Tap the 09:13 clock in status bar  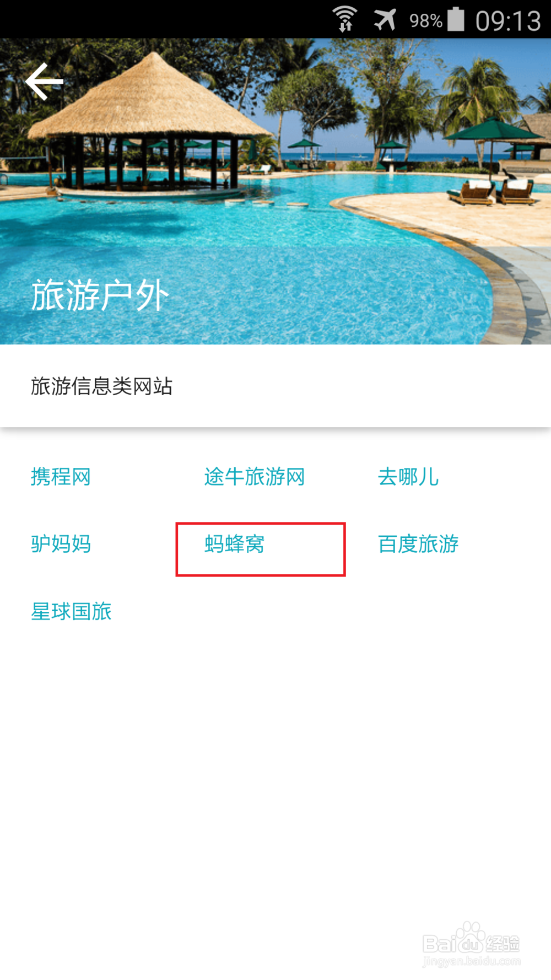click(x=508, y=21)
